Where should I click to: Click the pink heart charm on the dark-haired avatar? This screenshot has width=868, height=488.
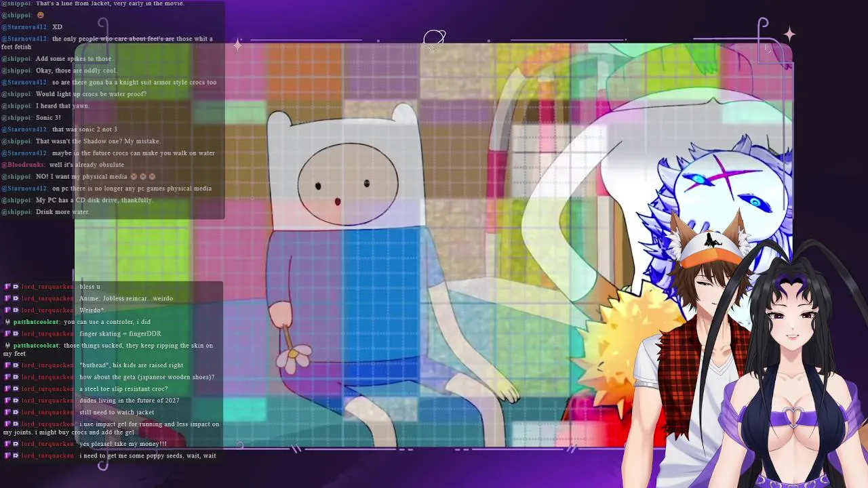pos(793,415)
